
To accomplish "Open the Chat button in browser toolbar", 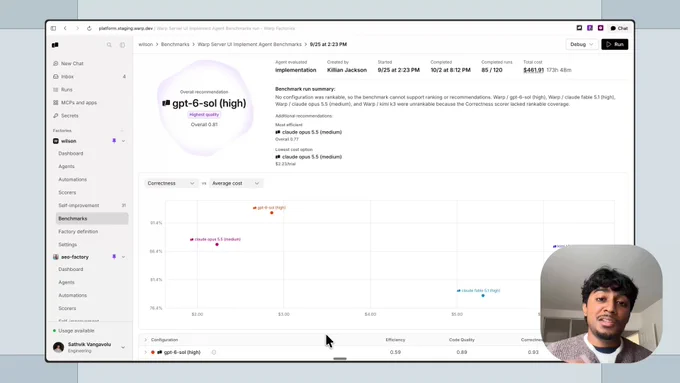I will (x=619, y=28).
